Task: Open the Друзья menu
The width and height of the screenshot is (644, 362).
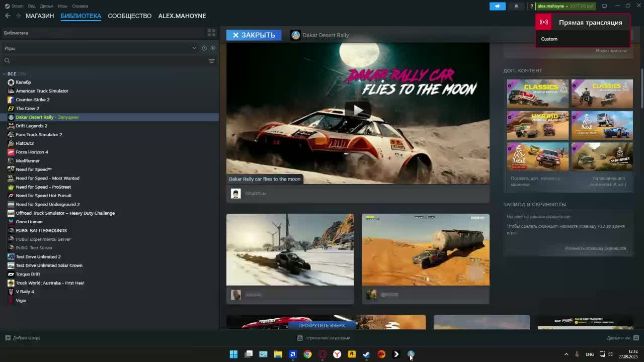Action: click(46, 6)
